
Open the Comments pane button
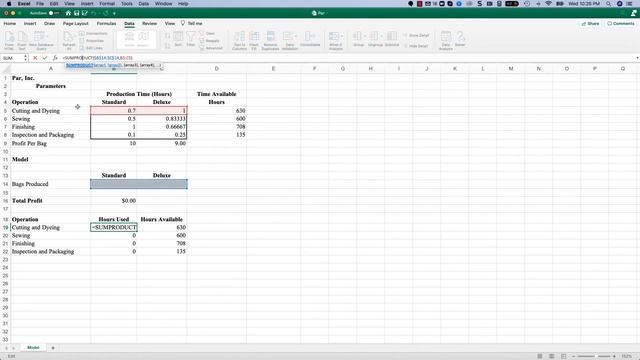click(x=620, y=24)
